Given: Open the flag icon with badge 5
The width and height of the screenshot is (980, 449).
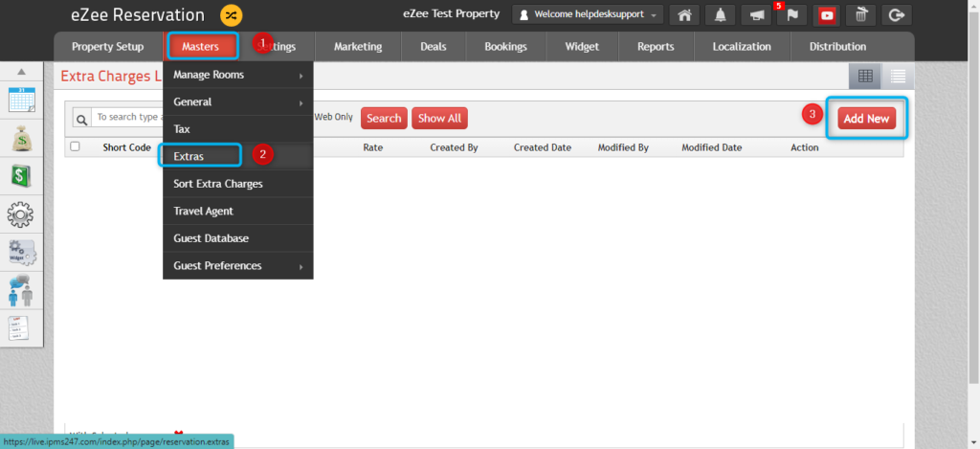Looking at the screenshot, I should click(x=791, y=15).
